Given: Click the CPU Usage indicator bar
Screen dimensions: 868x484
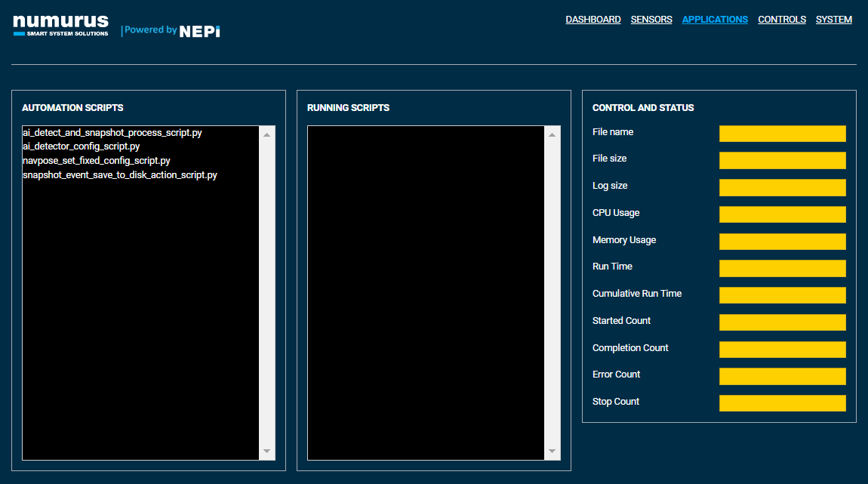Looking at the screenshot, I should pos(783,214).
